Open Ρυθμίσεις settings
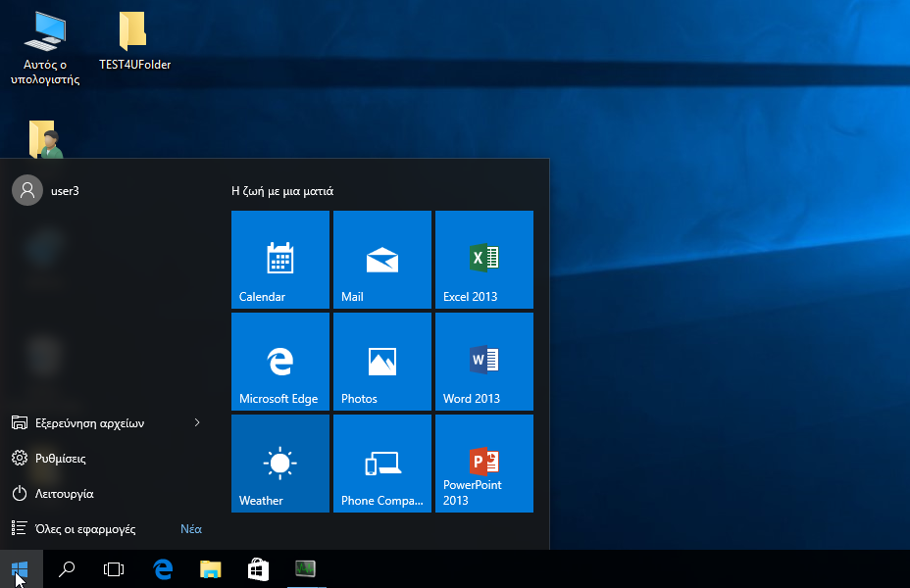This screenshot has width=910, height=588. pyautogui.click(x=105, y=458)
